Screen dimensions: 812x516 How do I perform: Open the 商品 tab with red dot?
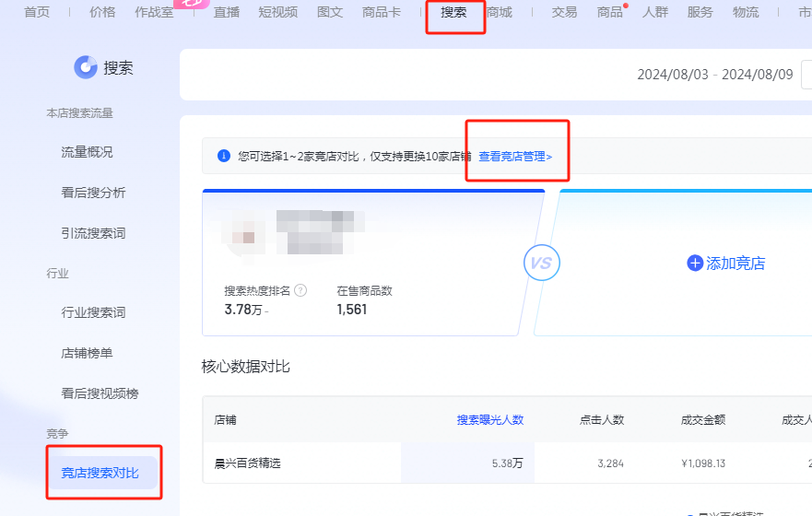pyautogui.click(x=610, y=12)
